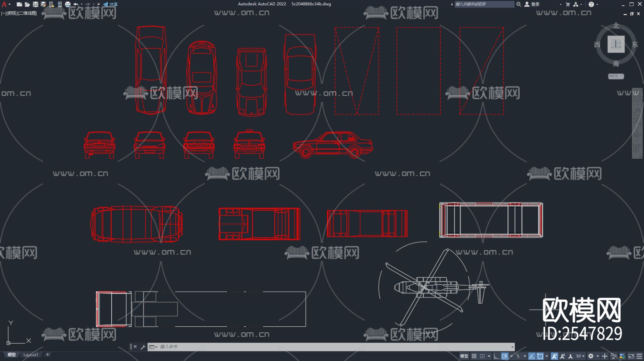Expand the undo history dropdown arrow
This screenshot has height=361, width=644.
click(82, 4)
